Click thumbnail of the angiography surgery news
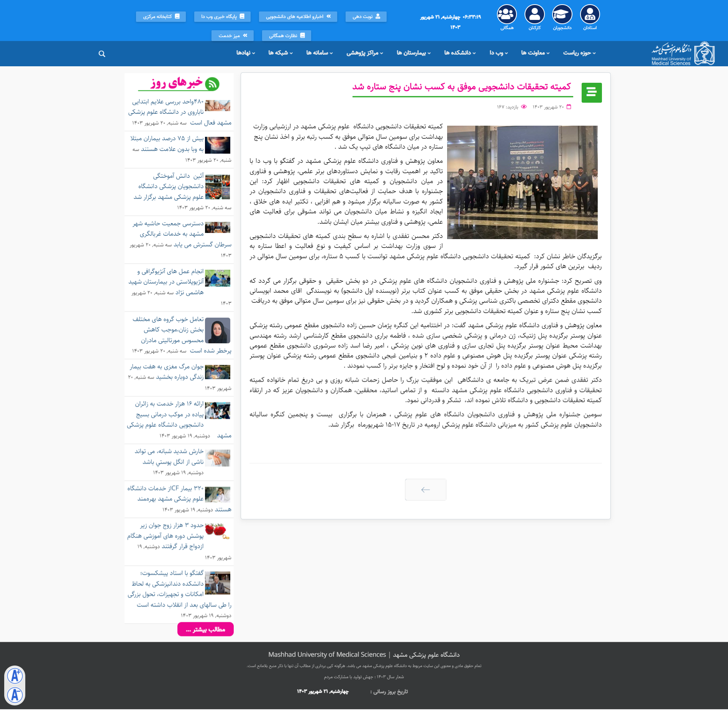The image size is (728, 710). (x=218, y=278)
